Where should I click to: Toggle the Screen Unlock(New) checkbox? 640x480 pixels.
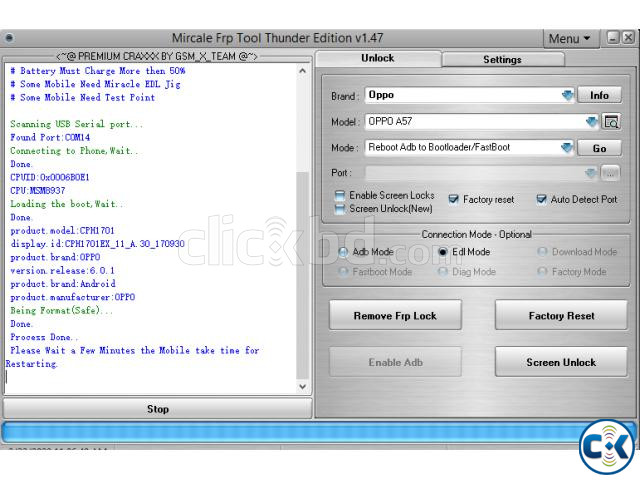[x=341, y=209]
